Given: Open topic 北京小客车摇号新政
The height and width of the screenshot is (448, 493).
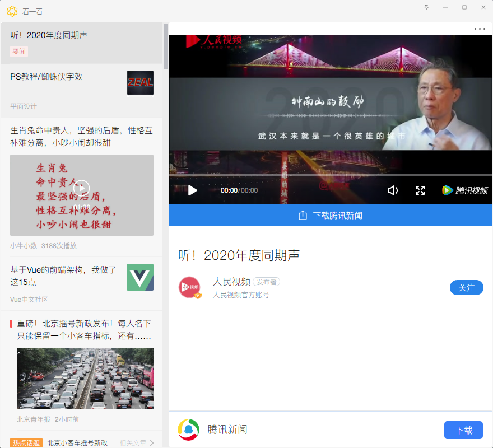Looking at the screenshot, I should 77,442.
